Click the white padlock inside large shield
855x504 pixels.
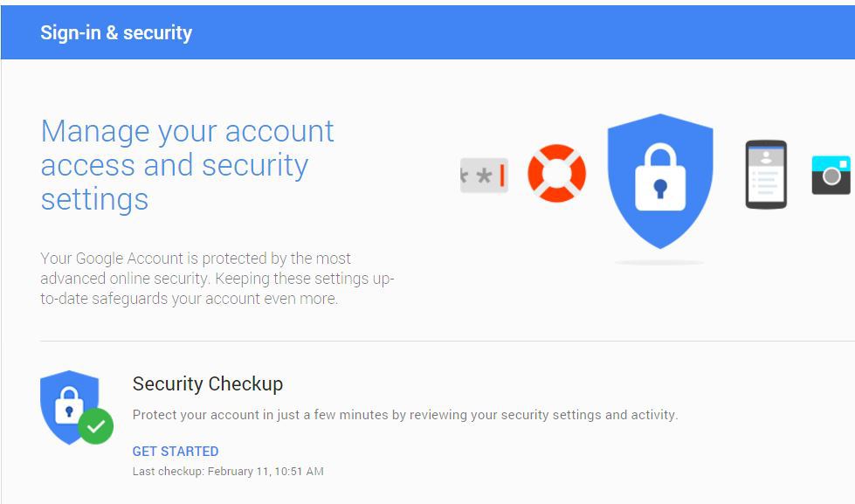(660, 177)
